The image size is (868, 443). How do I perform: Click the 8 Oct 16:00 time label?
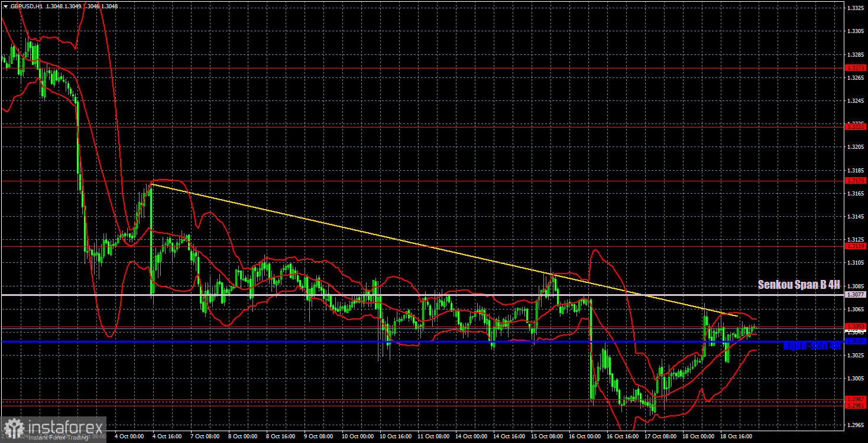pyautogui.click(x=281, y=437)
